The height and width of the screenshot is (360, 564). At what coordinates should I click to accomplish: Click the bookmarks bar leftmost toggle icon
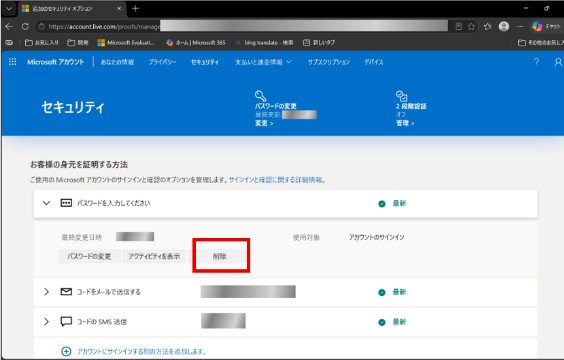9,42
